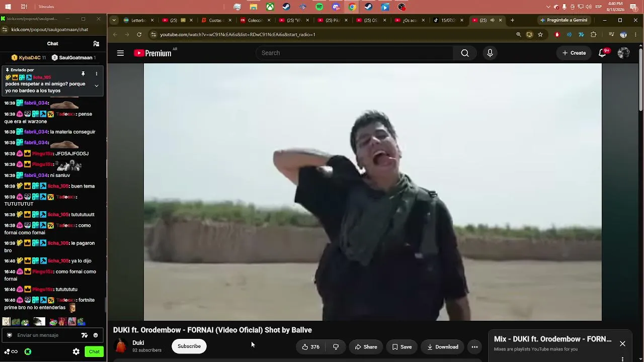
Task: Open Duki channel avatar
Action: click(x=120, y=346)
